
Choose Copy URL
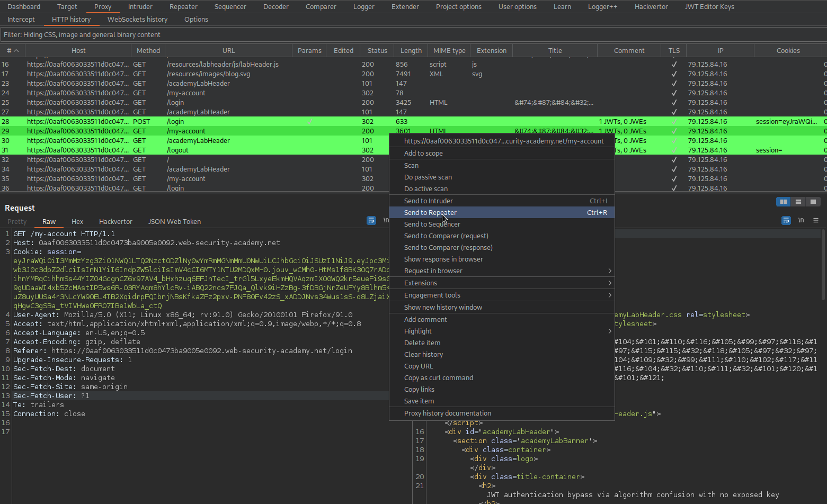502,366
